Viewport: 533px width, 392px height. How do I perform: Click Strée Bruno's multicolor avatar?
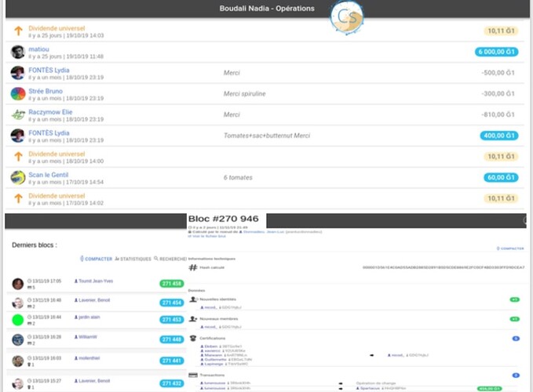click(x=18, y=94)
